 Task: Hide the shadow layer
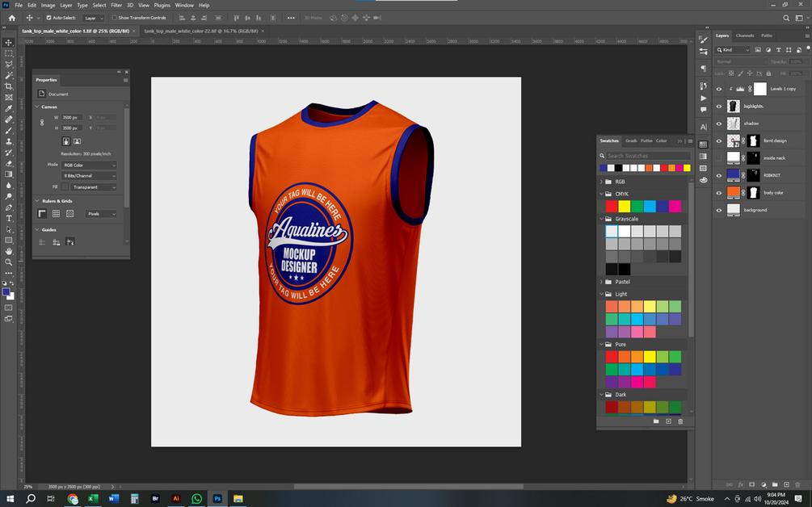pyautogui.click(x=719, y=124)
